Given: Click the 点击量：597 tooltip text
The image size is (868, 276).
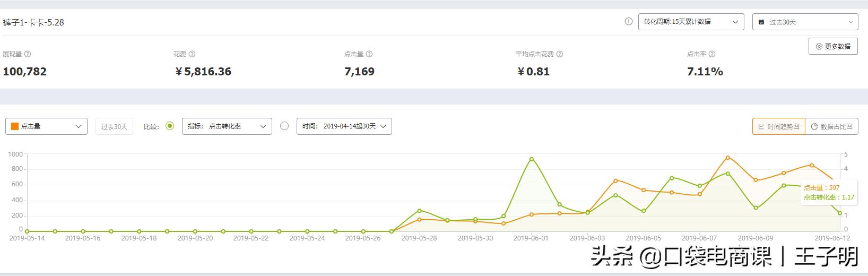Looking at the screenshot, I should coord(821,188).
